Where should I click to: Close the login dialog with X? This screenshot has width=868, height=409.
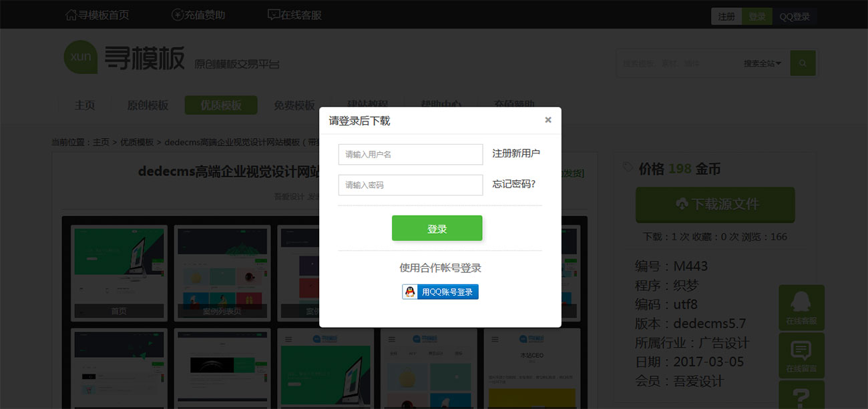(x=548, y=120)
